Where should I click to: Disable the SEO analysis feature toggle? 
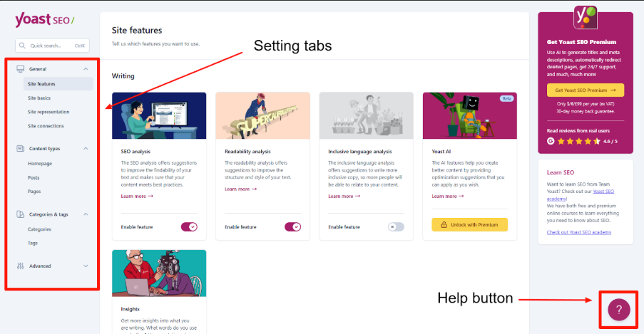coord(189,227)
